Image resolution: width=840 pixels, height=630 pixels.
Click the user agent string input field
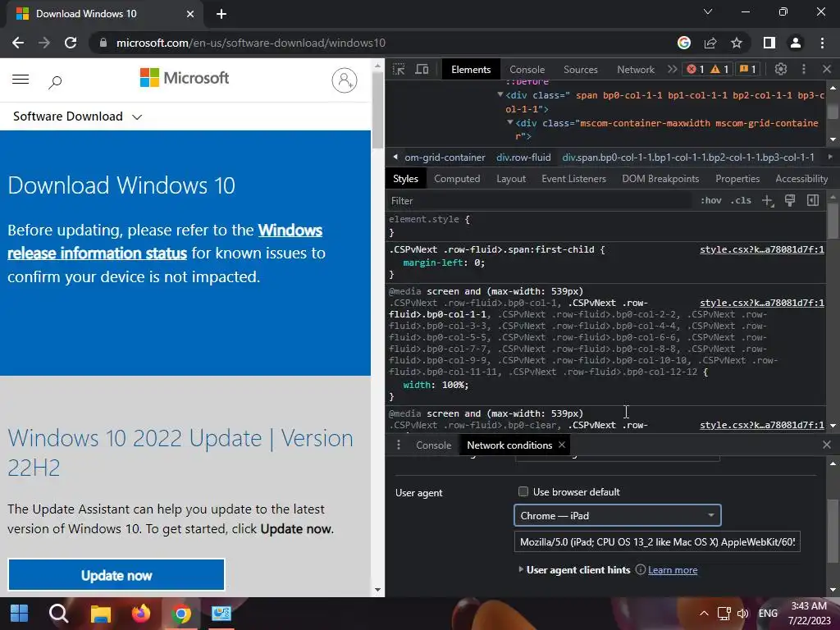(657, 541)
